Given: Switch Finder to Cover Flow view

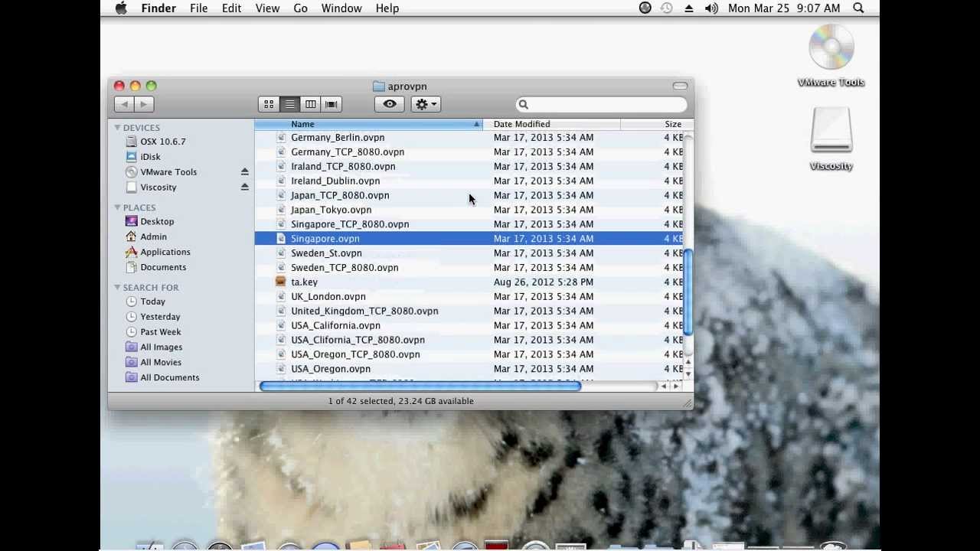Looking at the screenshot, I should 332,104.
